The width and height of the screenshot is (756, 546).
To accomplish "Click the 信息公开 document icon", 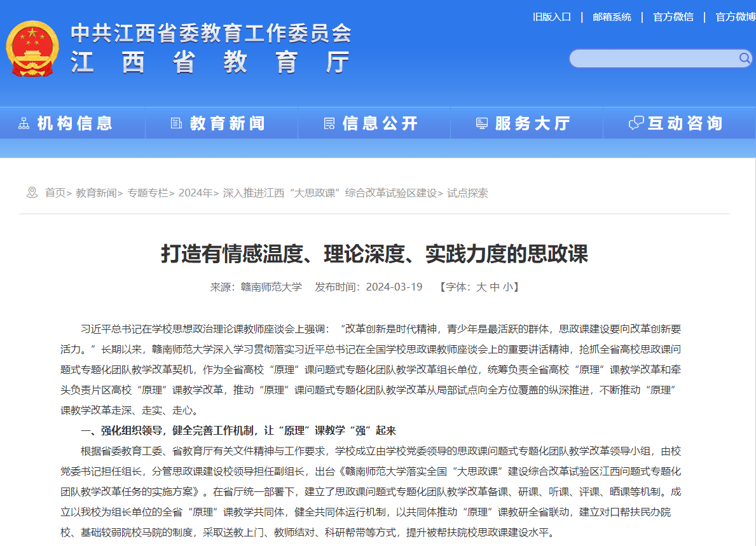I will point(329,123).
